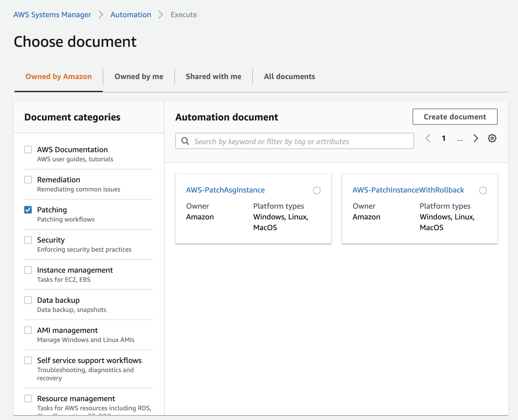Image resolution: width=518 pixels, height=420 pixels.
Task: Click 'Enforcing security best practices' text
Action: pos(84,250)
